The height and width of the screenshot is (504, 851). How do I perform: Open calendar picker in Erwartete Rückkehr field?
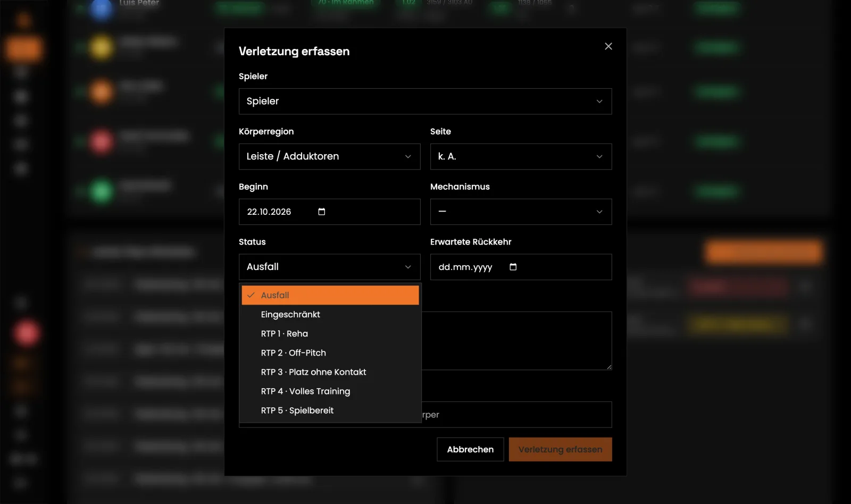(x=513, y=267)
